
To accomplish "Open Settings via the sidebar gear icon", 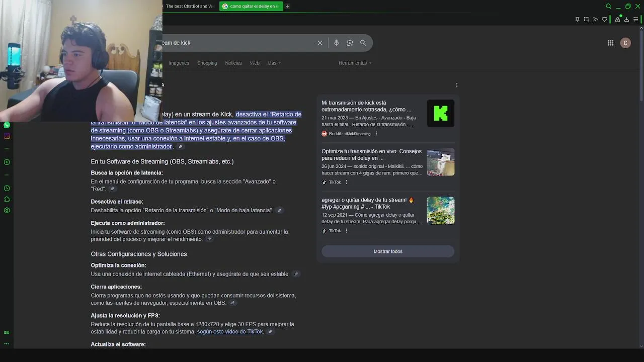I will (x=7, y=210).
